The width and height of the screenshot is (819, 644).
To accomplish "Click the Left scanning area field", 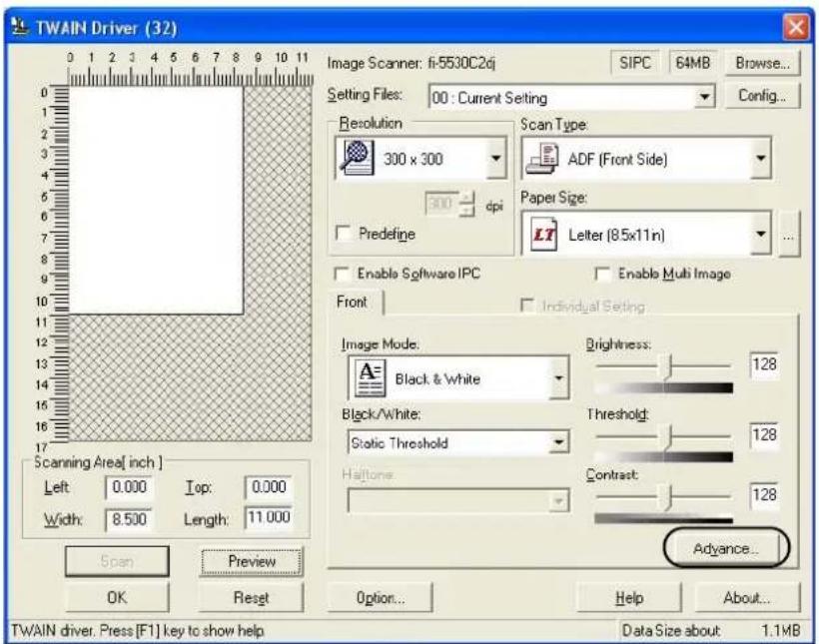I will [x=129, y=487].
